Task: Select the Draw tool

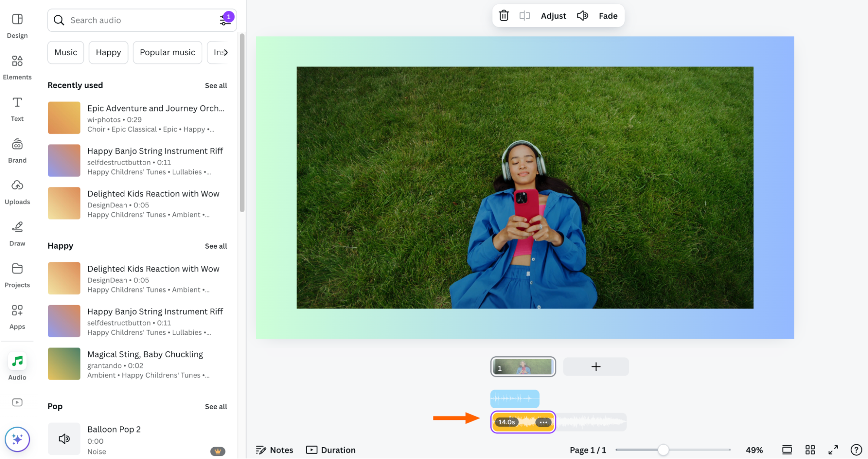Action: point(17,234)
